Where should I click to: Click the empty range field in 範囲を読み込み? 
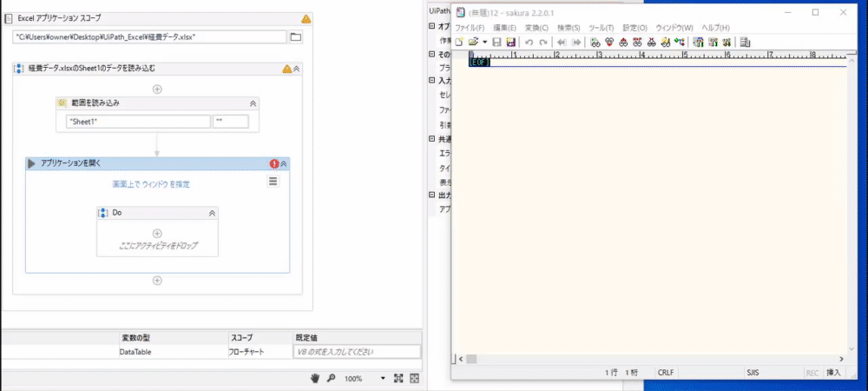231,122
